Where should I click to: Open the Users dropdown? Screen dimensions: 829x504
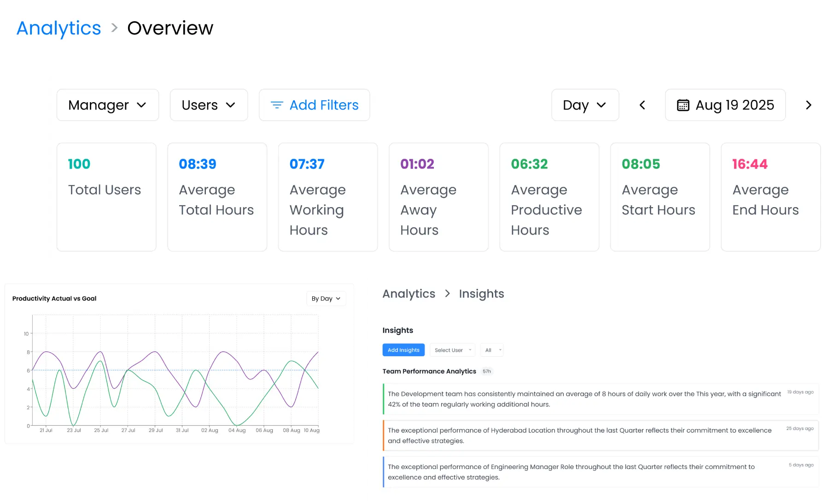pyautogui.click(x=209, y=105)
